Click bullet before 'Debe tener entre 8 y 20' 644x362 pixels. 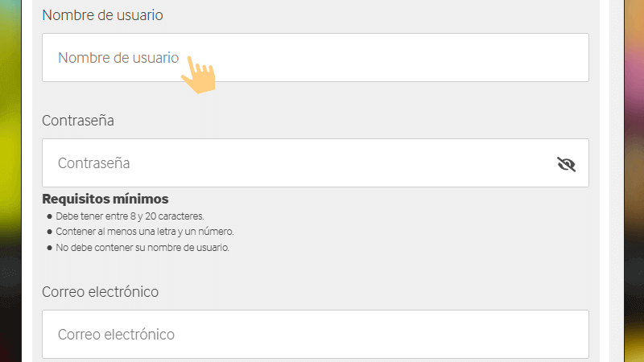click(49, 217)
